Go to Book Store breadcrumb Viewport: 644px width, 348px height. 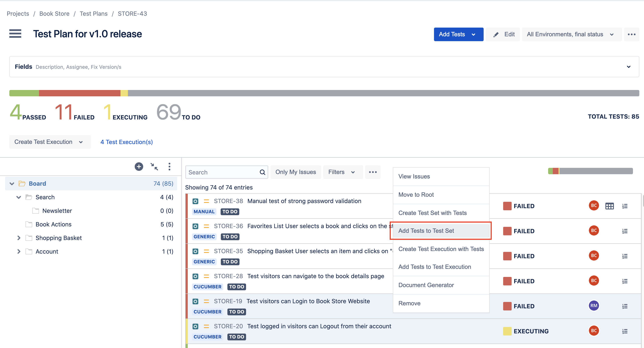(54, 14)
